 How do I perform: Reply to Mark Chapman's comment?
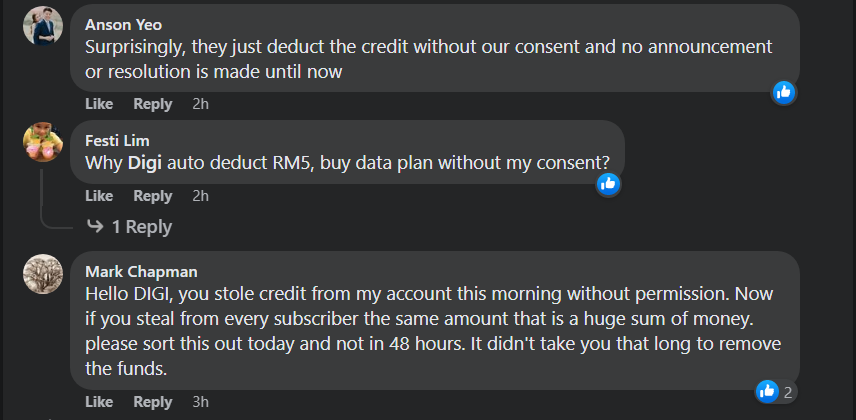[x=153, y=402]
